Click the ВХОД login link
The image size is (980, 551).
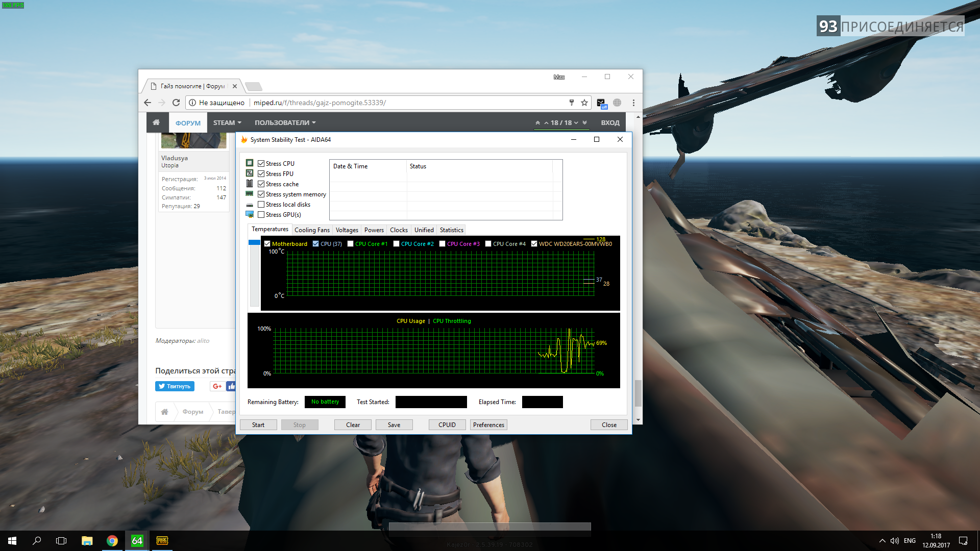pos(610,123)
